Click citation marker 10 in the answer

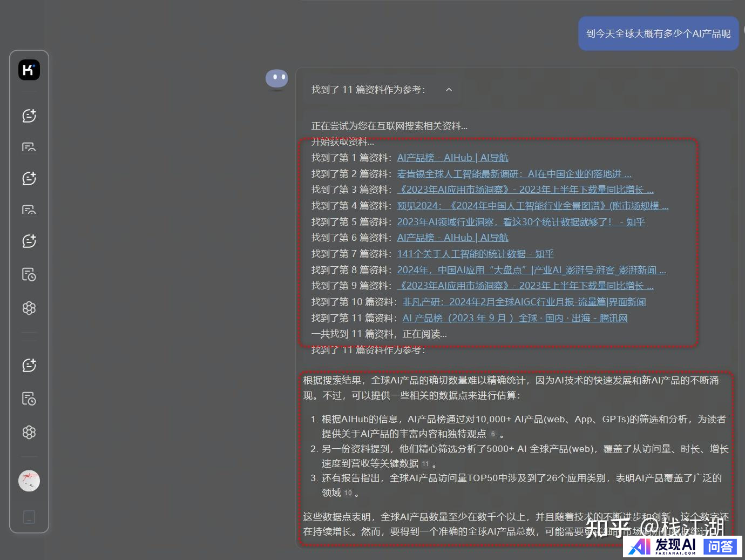(348, 493)
